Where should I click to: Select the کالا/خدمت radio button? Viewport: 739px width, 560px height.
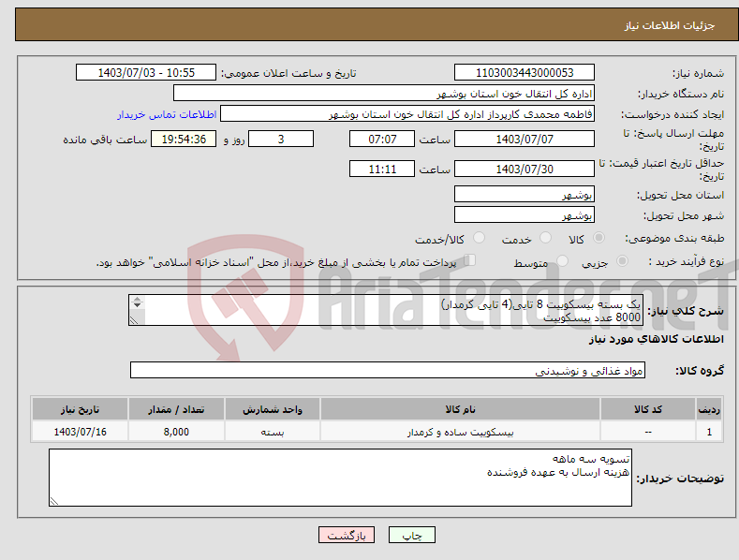pyautogui.click(x=479, y=238)
